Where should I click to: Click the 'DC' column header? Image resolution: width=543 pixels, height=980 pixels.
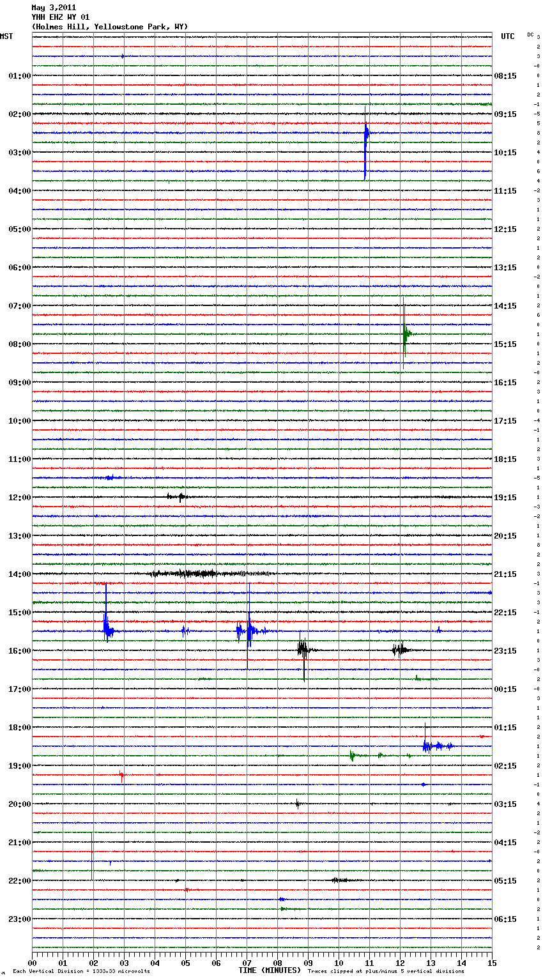pyautogui.click(x=530, y=34)
